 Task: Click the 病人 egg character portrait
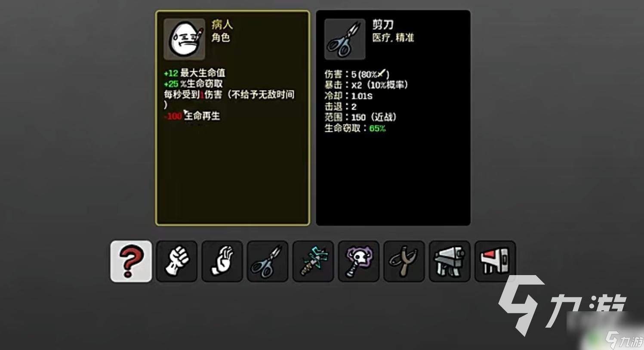point(185,39)
